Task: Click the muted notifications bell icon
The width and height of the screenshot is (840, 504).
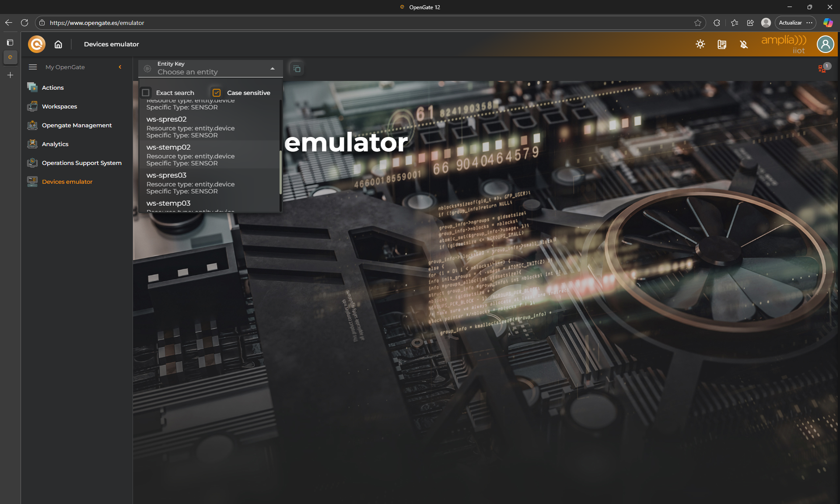Action: pyautogui.click(x=744, y=44)
